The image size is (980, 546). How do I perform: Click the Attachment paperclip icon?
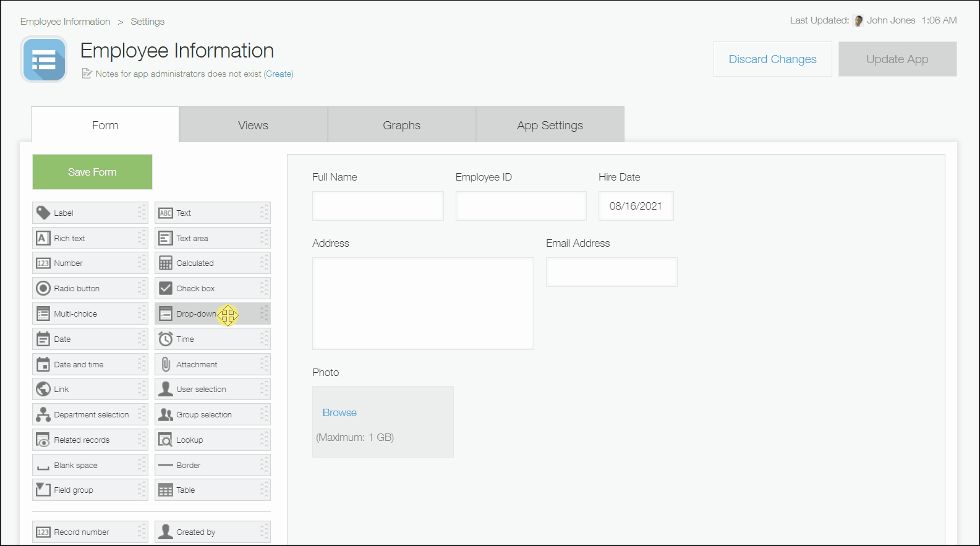click(x=166, y=364)
